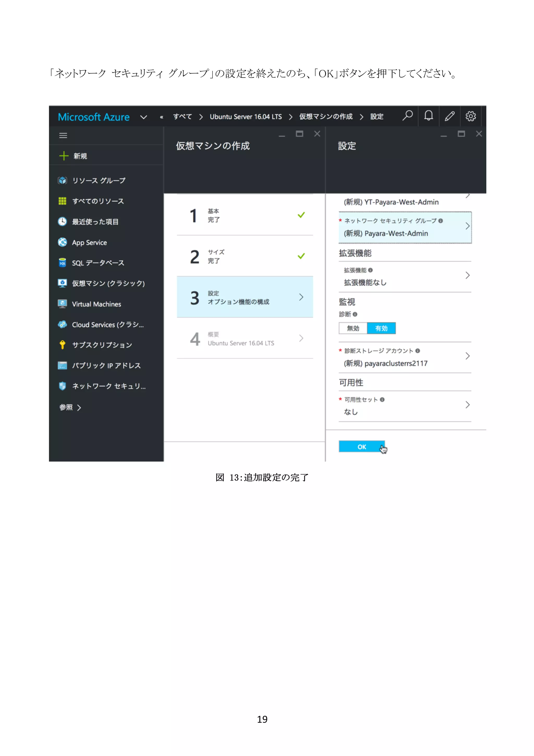This screenshot has width=534, height=756.
Task: Open Virtual Machines monitor icon
Action: [x=62, y=304]
